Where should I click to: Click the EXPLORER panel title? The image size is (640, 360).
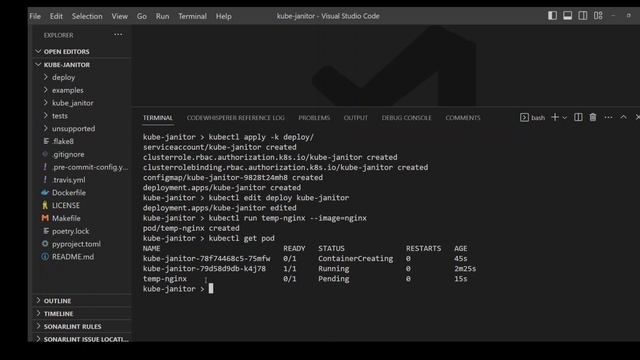[x=58, y=35]
